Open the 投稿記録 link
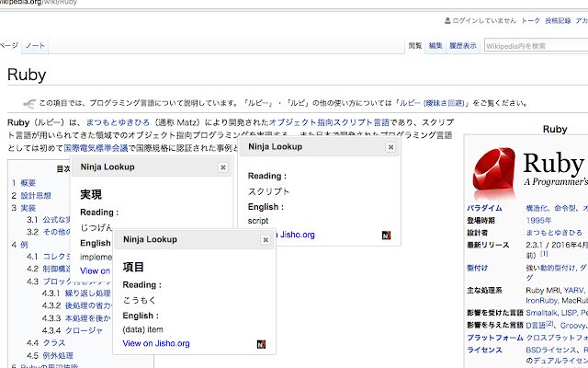Viewport: 588px width, 368px height. click(558, 20)
